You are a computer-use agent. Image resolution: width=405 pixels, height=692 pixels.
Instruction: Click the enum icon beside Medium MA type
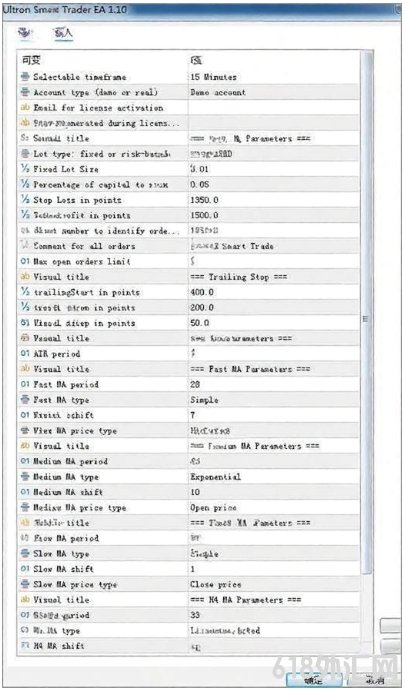(25, 477)
